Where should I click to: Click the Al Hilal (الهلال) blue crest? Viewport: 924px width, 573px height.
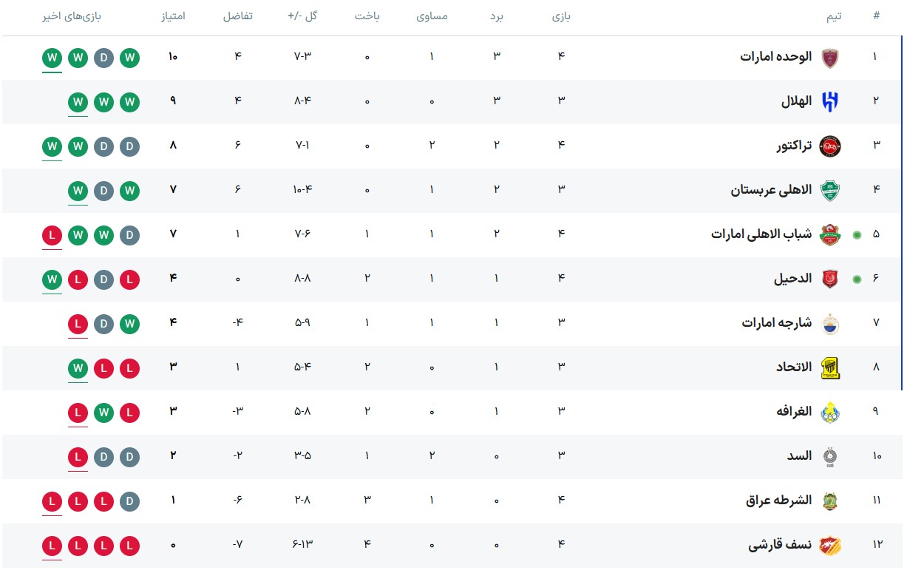[831, 101]
